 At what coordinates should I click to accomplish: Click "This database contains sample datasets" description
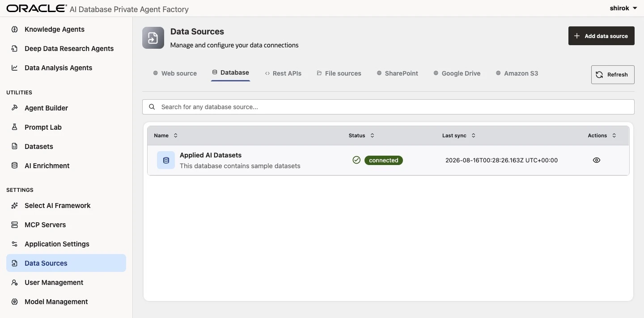pyautogui.click(x=240, y=166)
